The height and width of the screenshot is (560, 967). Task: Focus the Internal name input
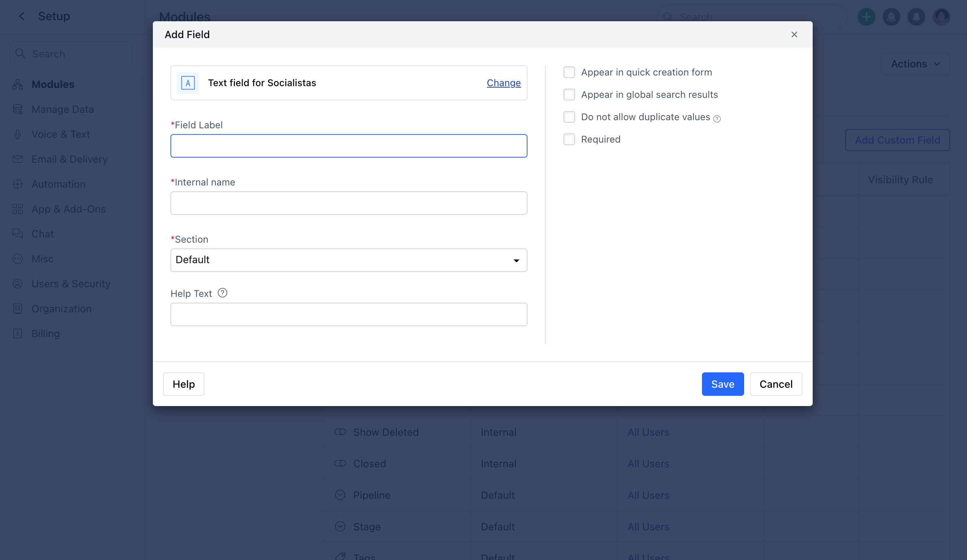(349, 203)
